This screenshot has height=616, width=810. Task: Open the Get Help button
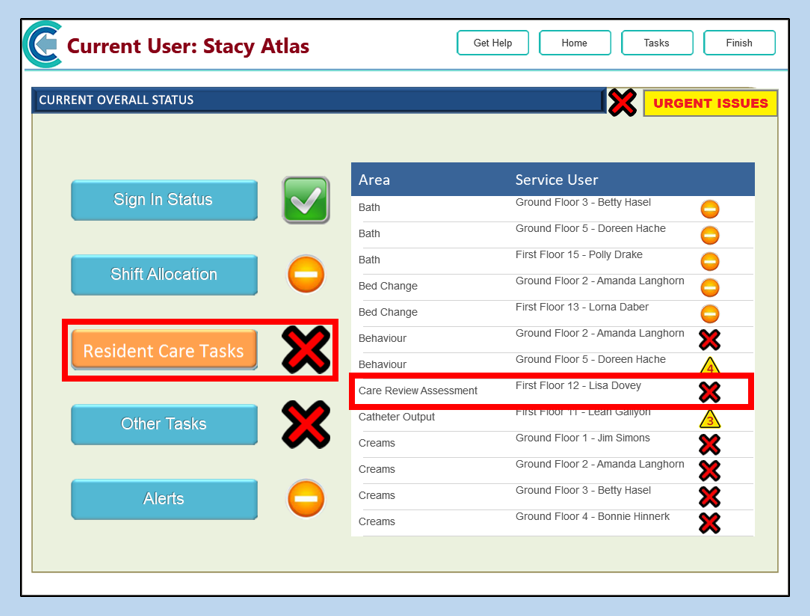tap(493, 43)
